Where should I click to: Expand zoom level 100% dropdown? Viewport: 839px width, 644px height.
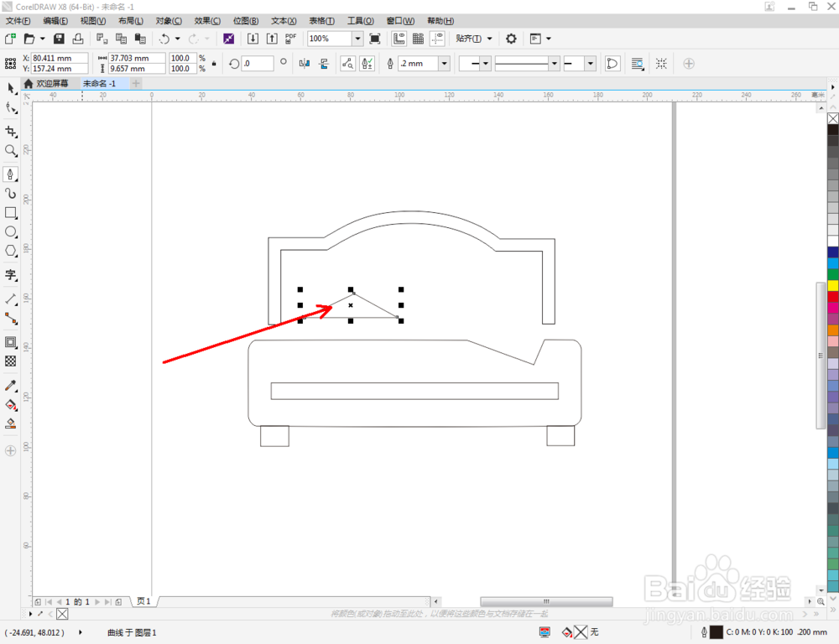click(x=357, y=39)
